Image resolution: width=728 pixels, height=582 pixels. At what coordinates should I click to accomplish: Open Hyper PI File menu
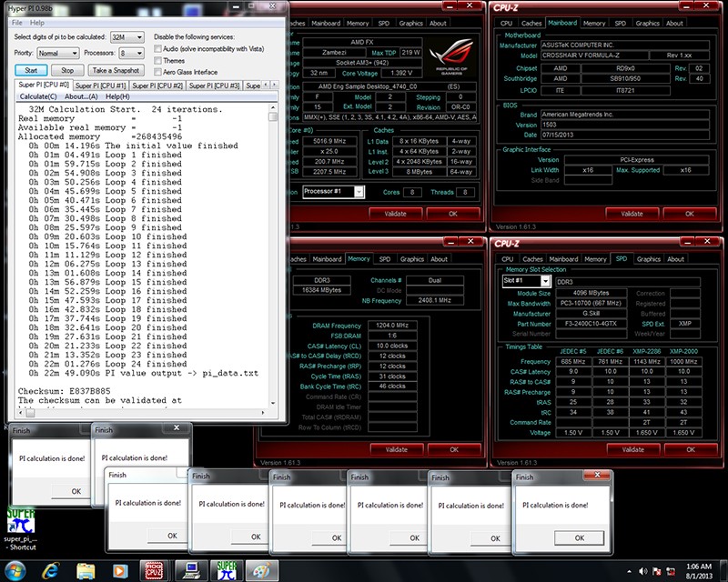[x=17, y=23]
